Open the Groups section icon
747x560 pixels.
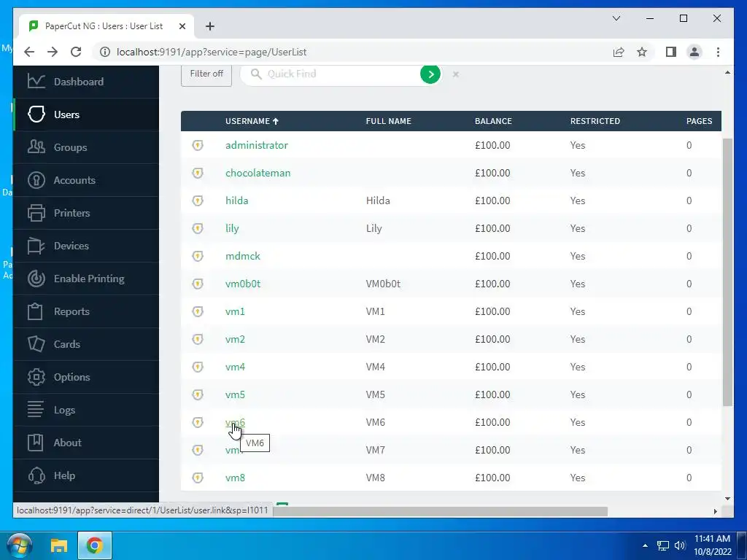[x=36, y=147]
